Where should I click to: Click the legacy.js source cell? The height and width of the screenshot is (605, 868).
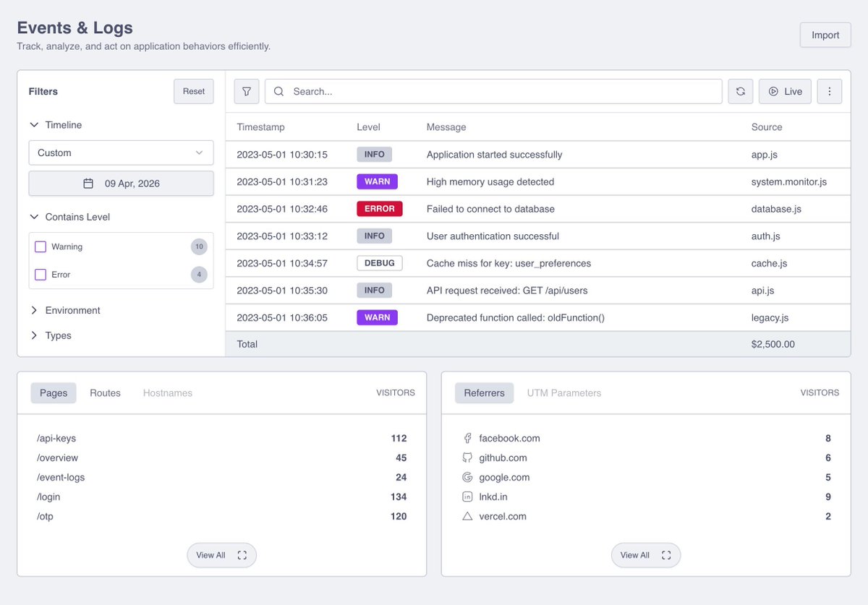point(770,317)
